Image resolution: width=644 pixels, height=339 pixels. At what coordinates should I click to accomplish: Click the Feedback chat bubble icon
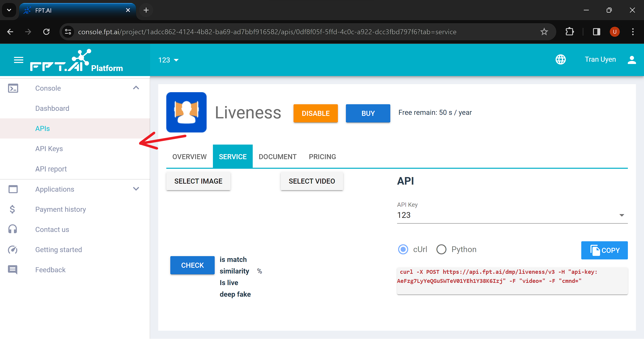point(13,270)
